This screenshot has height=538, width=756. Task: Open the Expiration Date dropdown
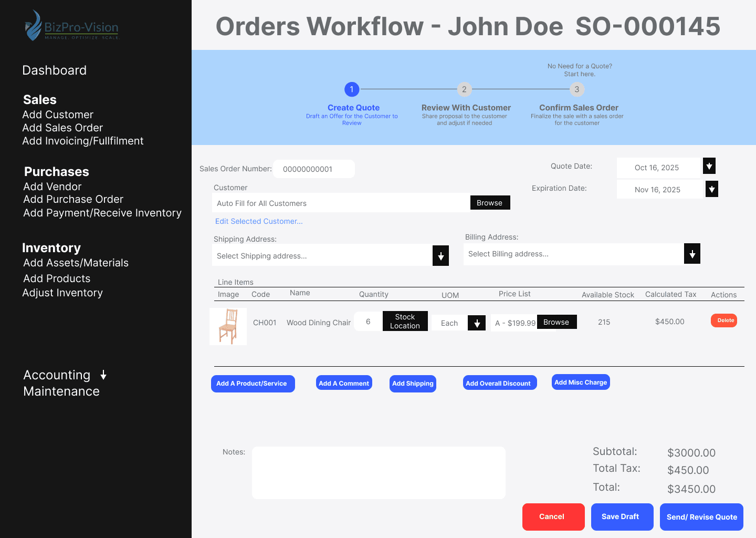(x=711, y=189)
